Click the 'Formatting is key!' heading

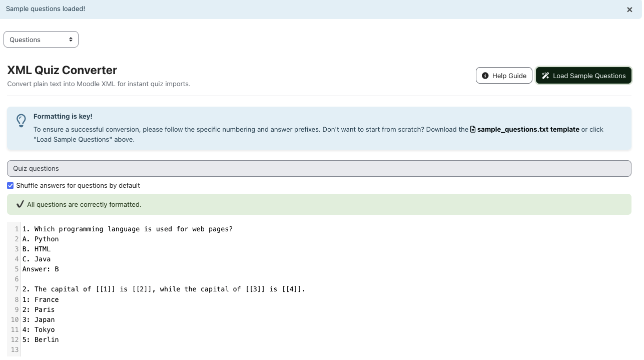tap(63, 116)
